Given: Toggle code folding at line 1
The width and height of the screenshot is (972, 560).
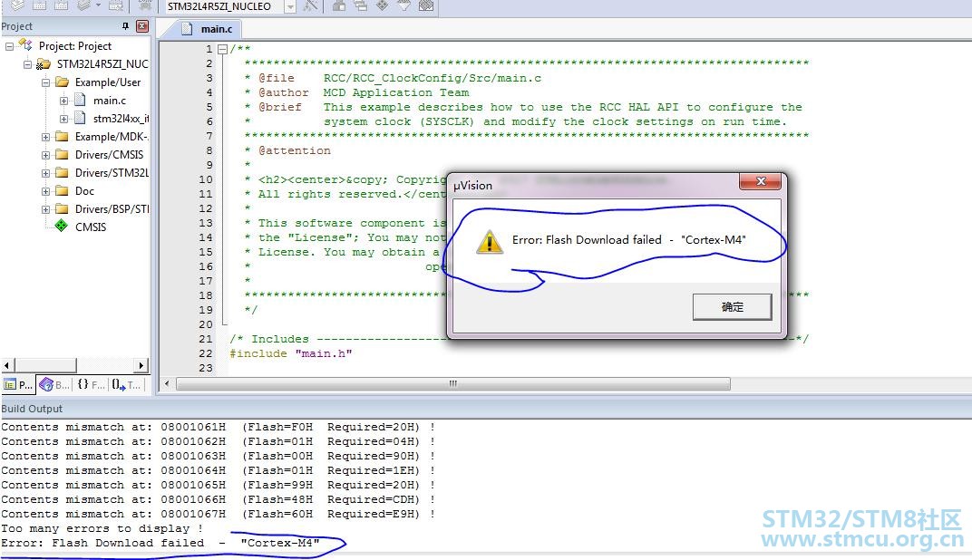Looking at the screenshot, I should (x=222, y=49).
